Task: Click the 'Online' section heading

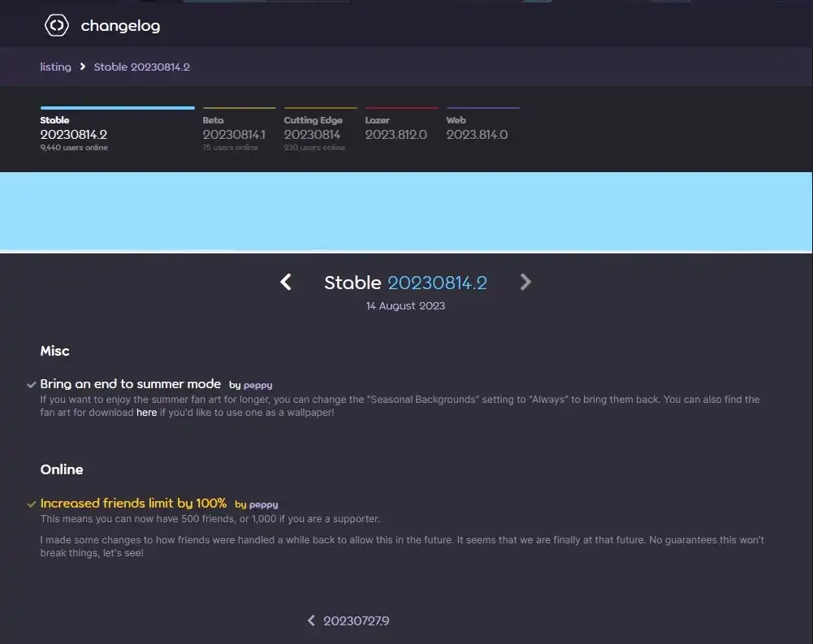Action: pos(62,469)
